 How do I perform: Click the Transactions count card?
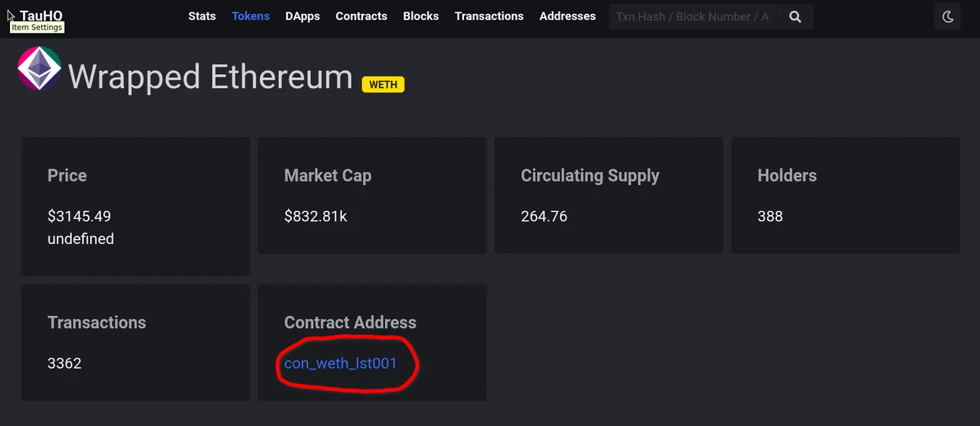pos(136,343)
